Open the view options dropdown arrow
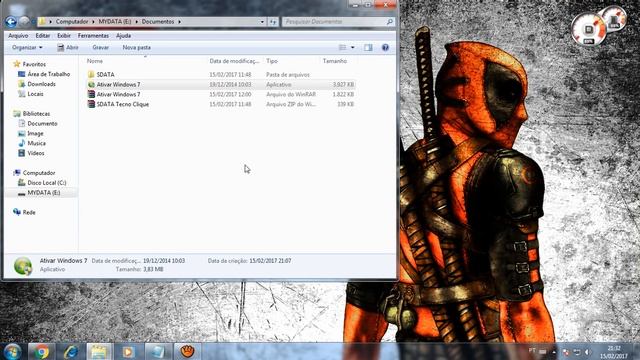The height and width of the screenshot is (360, 640). coord(353,48)
